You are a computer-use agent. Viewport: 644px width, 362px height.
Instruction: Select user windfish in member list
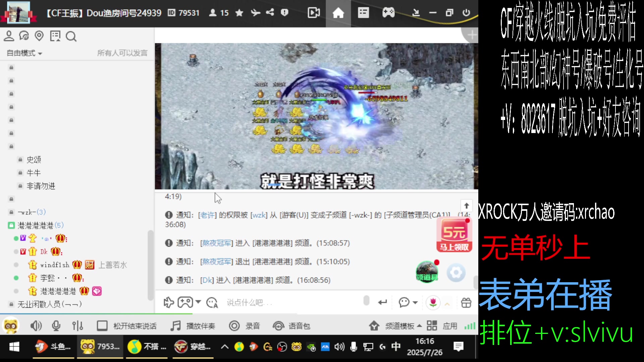tap(55, 265)
